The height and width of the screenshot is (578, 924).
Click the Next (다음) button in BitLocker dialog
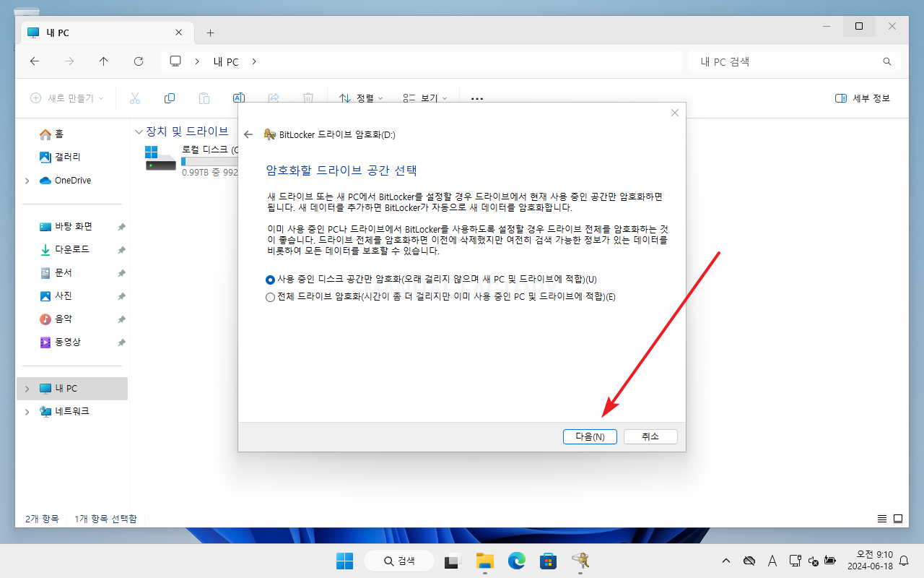pos(590,436)
